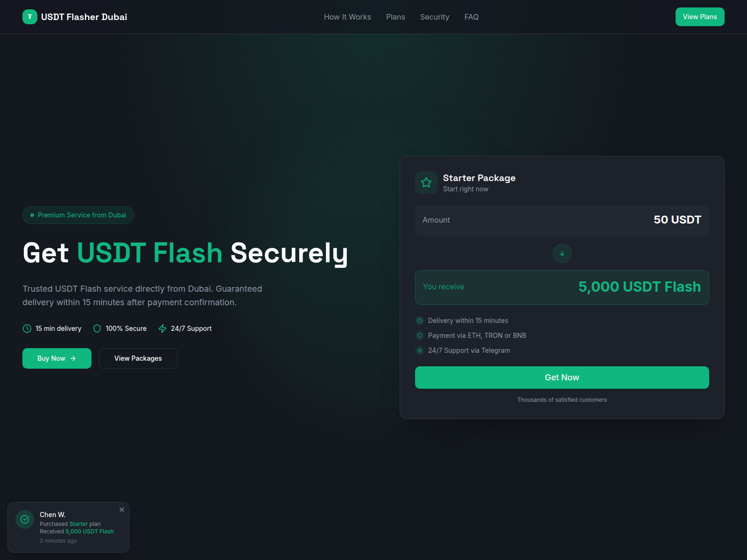The image size is (747, 560).
Task: Click the Amount 50 USDT field
Action: click(x=562, y=220)
